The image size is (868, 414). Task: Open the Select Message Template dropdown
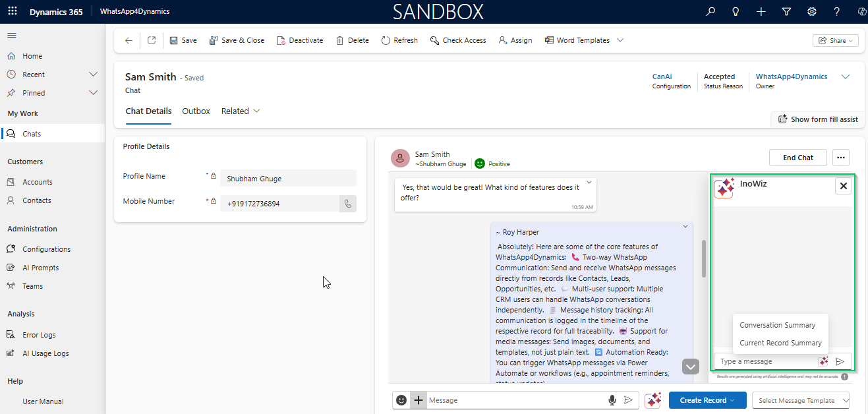click(x=801, y=400)
